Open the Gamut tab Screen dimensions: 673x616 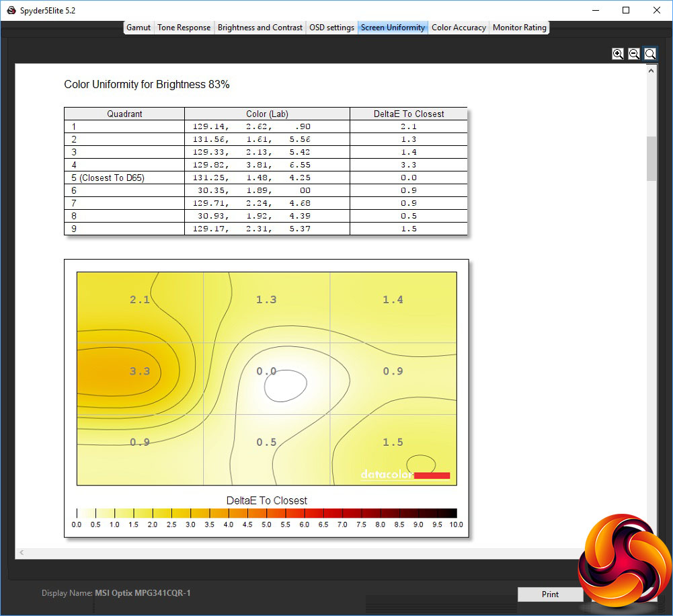138,28
